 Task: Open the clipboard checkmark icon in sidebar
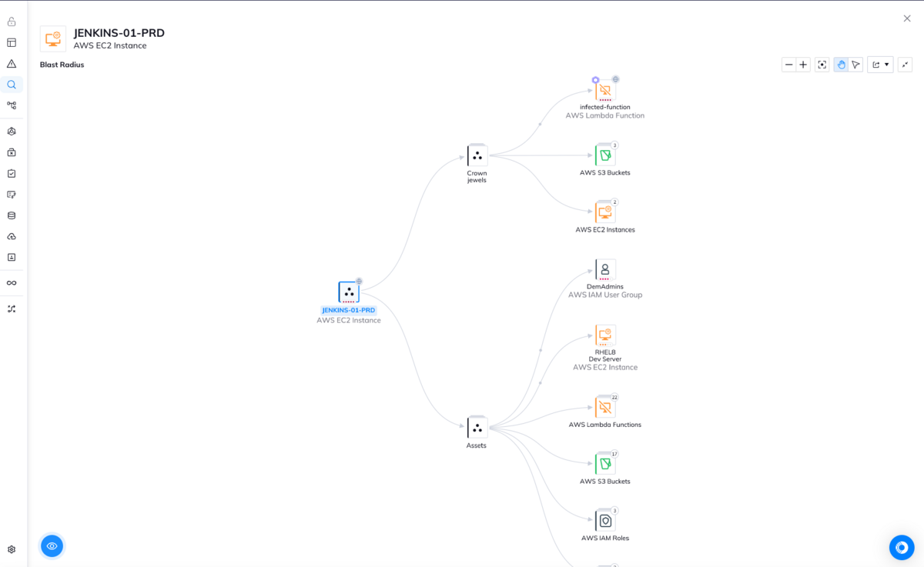click(x=12, y=174)
